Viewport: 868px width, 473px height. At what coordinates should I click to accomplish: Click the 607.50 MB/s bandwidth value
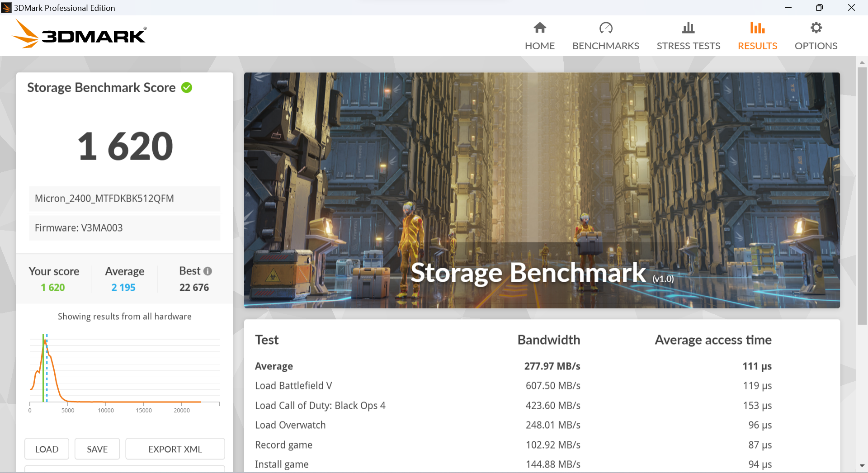pyautogui.click(x=553, y=386)
